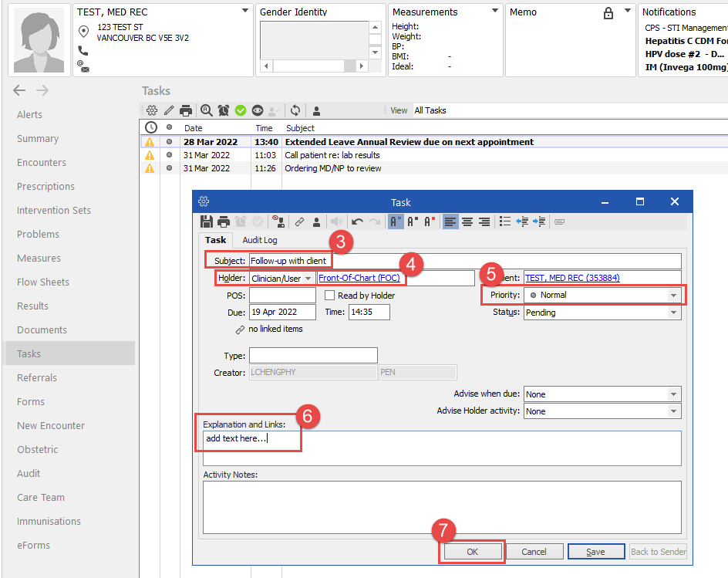The height and width of the screenshot is (578, 728).
Task: Click the save icon in Task toolbar
Action: pyautogui.click(x=205, y=221)
